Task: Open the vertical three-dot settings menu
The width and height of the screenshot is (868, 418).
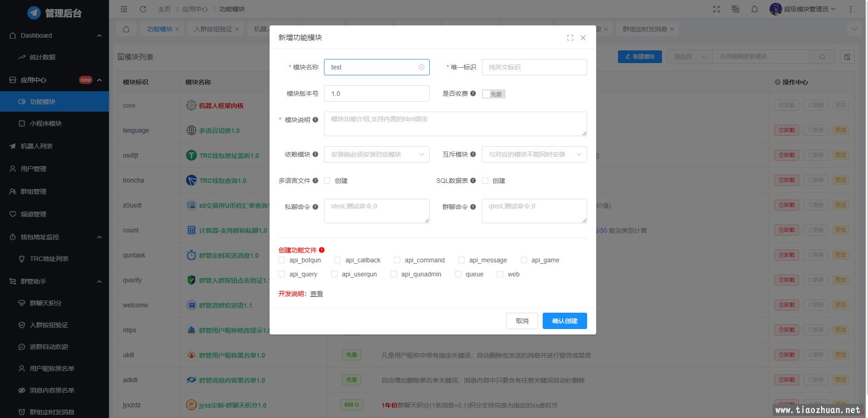Action: (851, 9)
